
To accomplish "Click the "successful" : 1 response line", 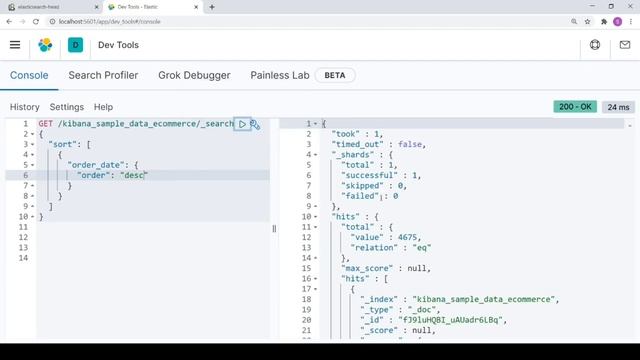I will (x=381, y=176).
